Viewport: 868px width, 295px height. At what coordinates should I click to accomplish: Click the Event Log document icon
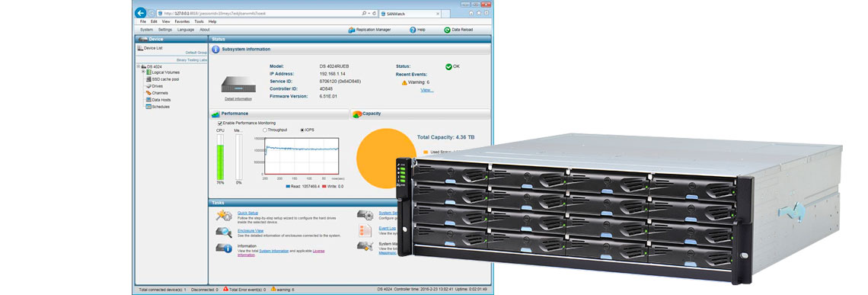[x=364, y=229]
